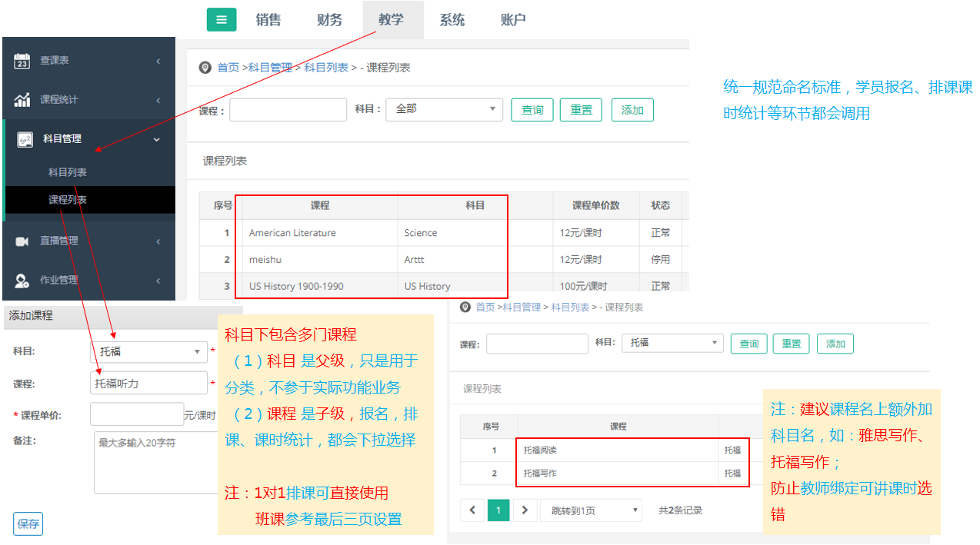Image resolution: width=980 pixels, height=545 pixels.
Task: Open the 销售 top menu
Action: [x=268, y=20]
